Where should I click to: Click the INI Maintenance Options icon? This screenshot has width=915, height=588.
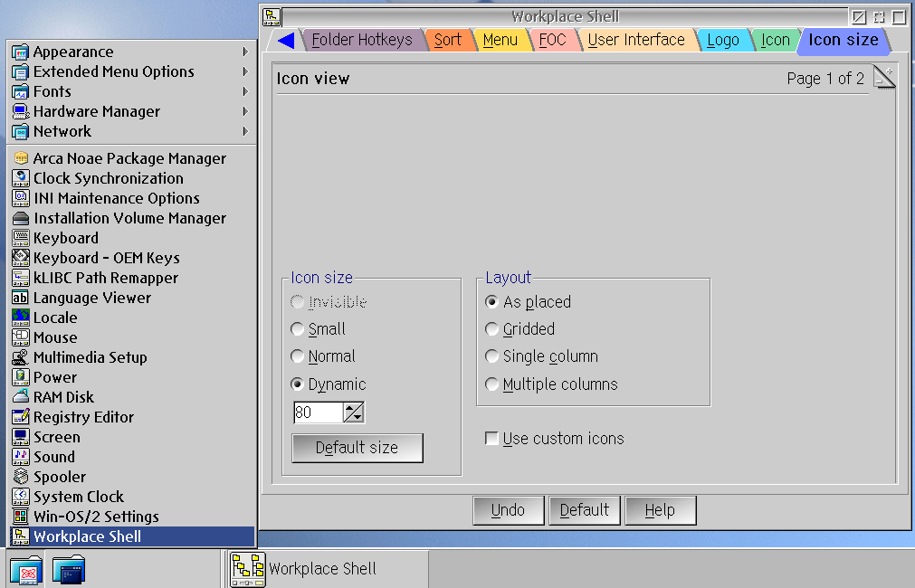click(21, 198)
